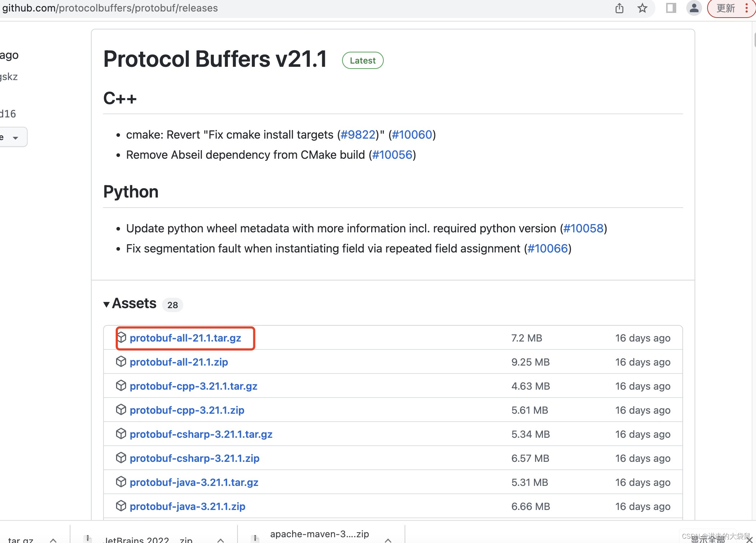Click package icon beside protobuf-java-3.21.1.zip
The width and height of the screenshot is (756, 543).
(x=121, y=506)
